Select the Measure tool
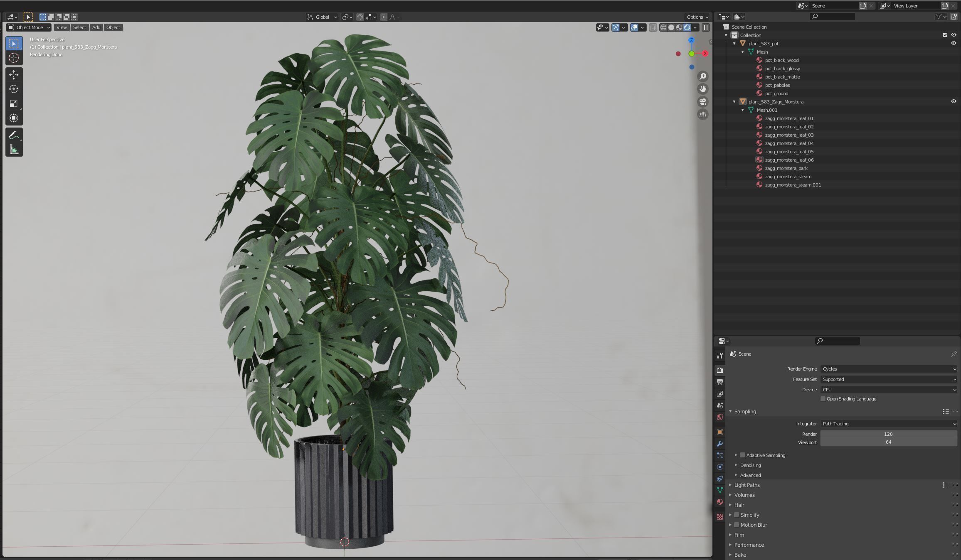The image size is (961, 560). [x=14, y=150]
